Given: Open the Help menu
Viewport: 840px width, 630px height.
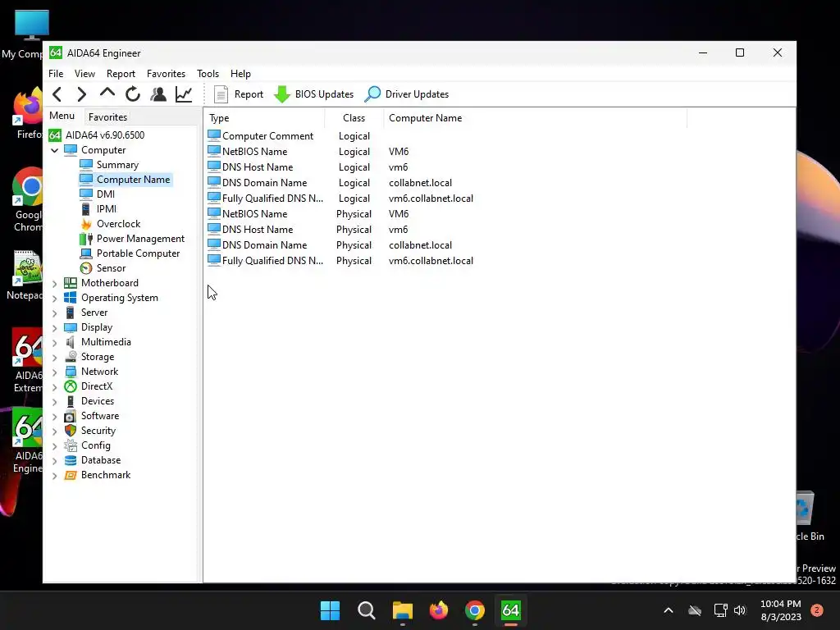Looking at the screenshot, I should pos(240,73).
